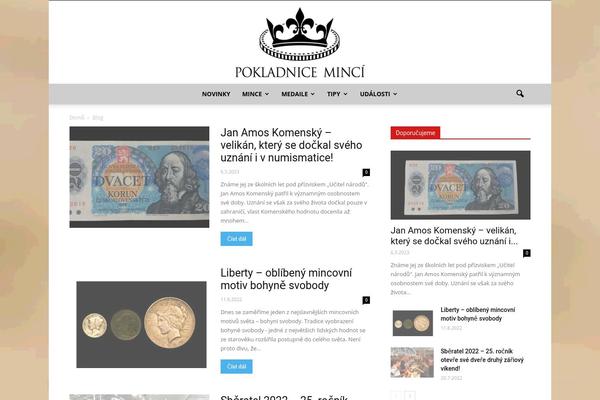600x400 pixels.
Task: Expand the Mince dropdown menu
Action: pyautogui.click(x=255, y=94)
